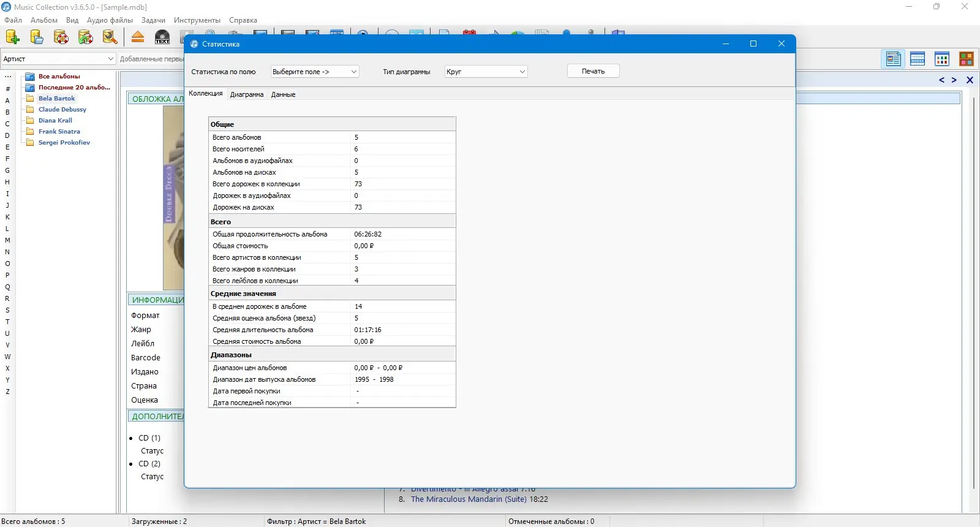
Task: Select Claude Debussy in the artist tree
Action: point(62,110)
